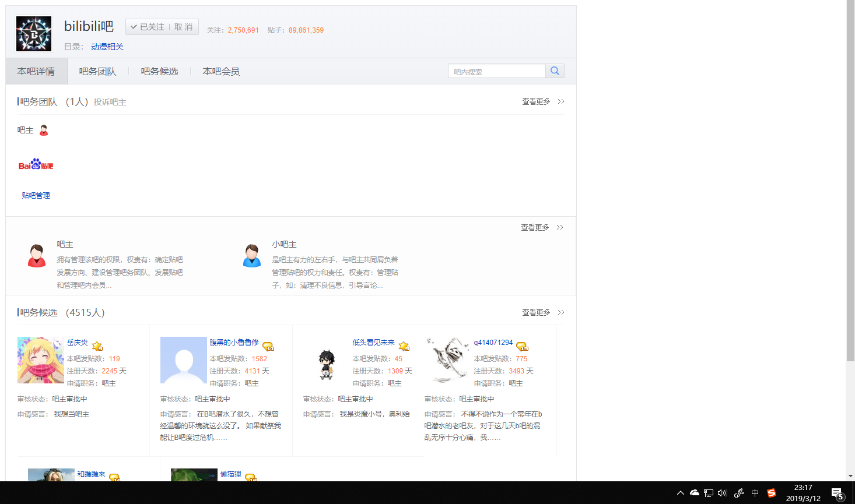Show hidden system tray icons
Screen dimensions: 855x504
(x=680, y=493)
